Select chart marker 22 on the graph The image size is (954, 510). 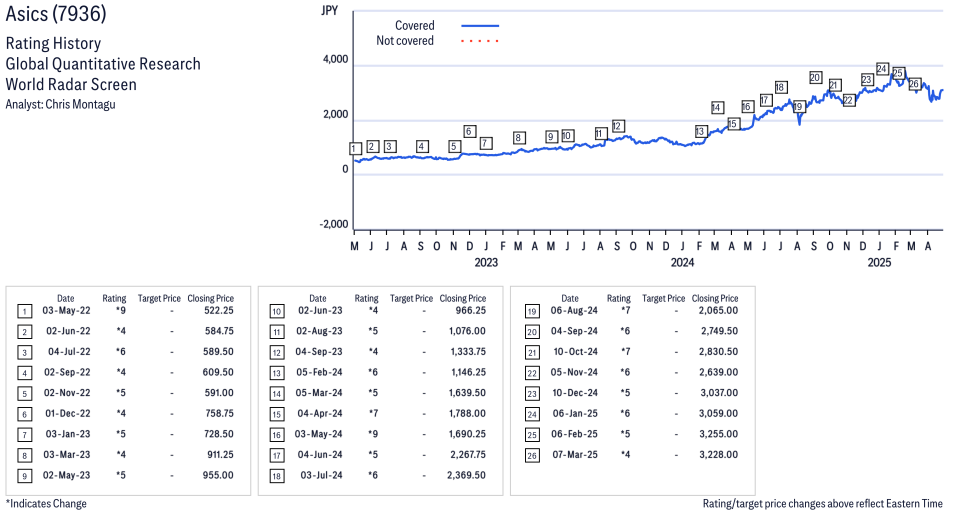[x=849, y=100]
